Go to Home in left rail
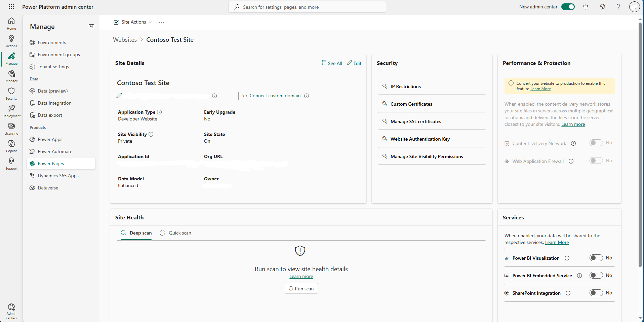Image resolution: width=644 pixels, height=322 pixels. click(x=11, y=24)
